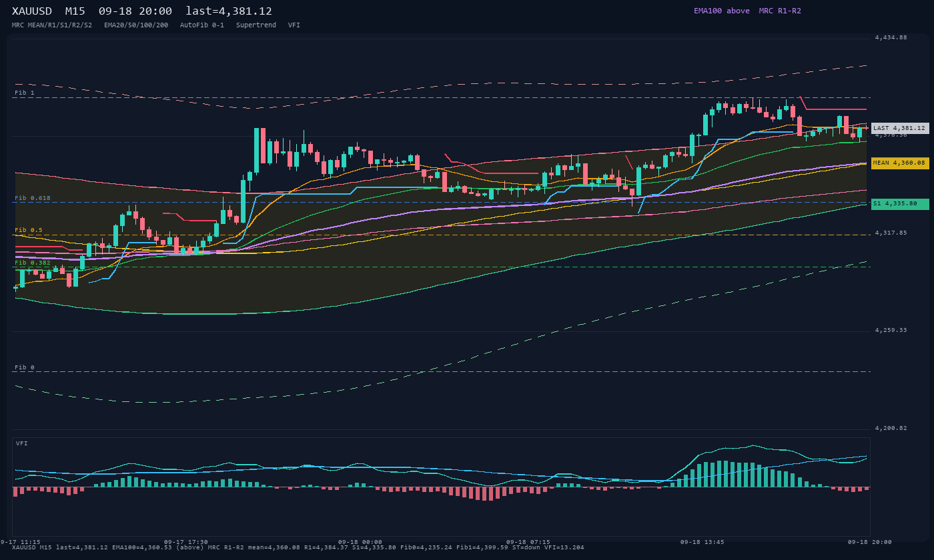The image size is (934, 560).
Task: Click the Fib 0 level label
Action: coord(25,367)
